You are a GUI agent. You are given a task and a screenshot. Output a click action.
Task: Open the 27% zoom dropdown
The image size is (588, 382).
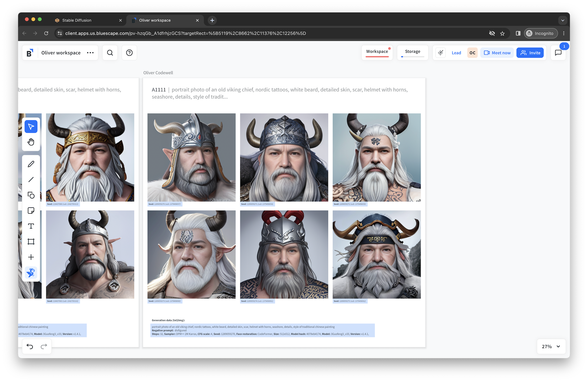pos(551,346)
